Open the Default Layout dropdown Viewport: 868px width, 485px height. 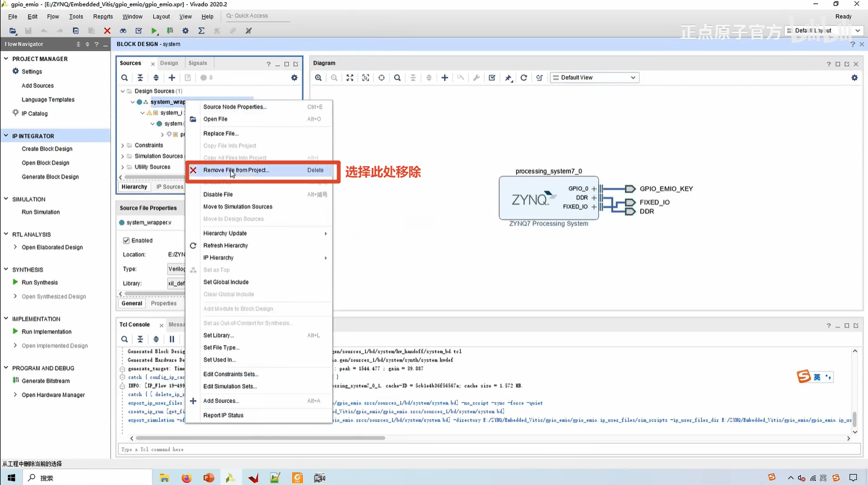point(823,31)
